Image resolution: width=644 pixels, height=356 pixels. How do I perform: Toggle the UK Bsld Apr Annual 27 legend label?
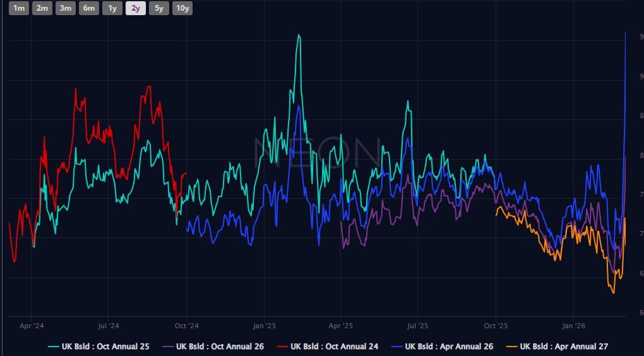(563, 347)
